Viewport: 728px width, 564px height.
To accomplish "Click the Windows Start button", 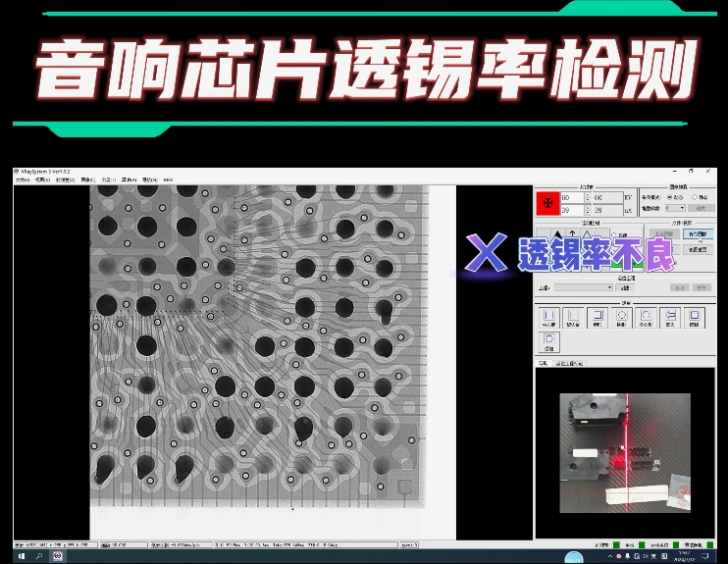I will click(22, 555).
